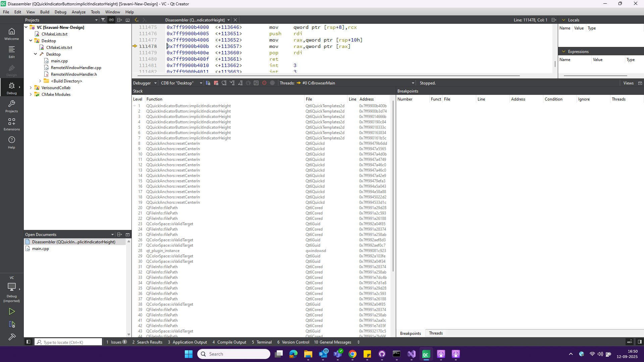Viewport: 644px width, 362px height.
Task: Click the Build project hammer icon
Action: coord(12,337)
